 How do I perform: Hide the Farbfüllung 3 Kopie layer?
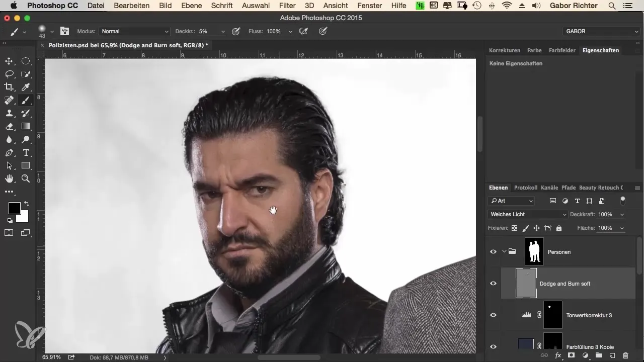[493, 346]
